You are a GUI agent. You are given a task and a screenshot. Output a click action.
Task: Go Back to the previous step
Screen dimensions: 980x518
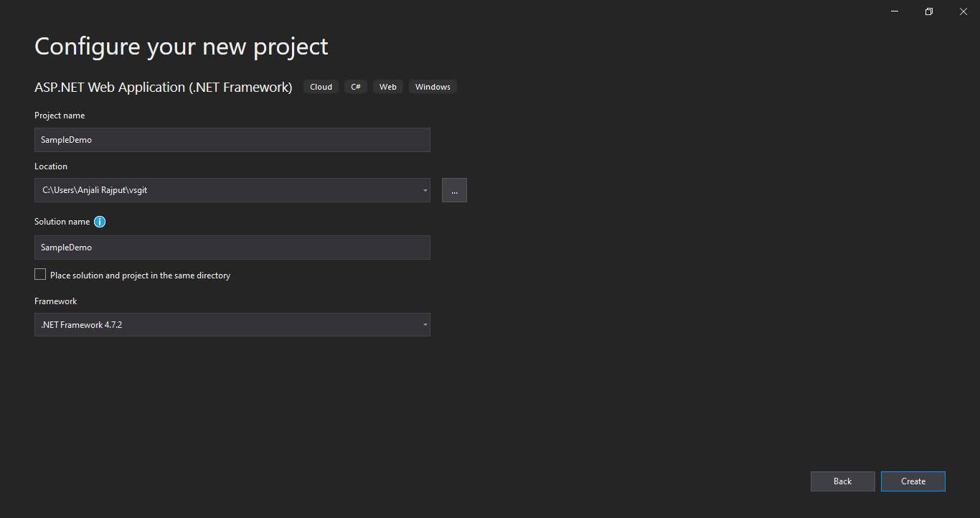click(x=843, y=481)
